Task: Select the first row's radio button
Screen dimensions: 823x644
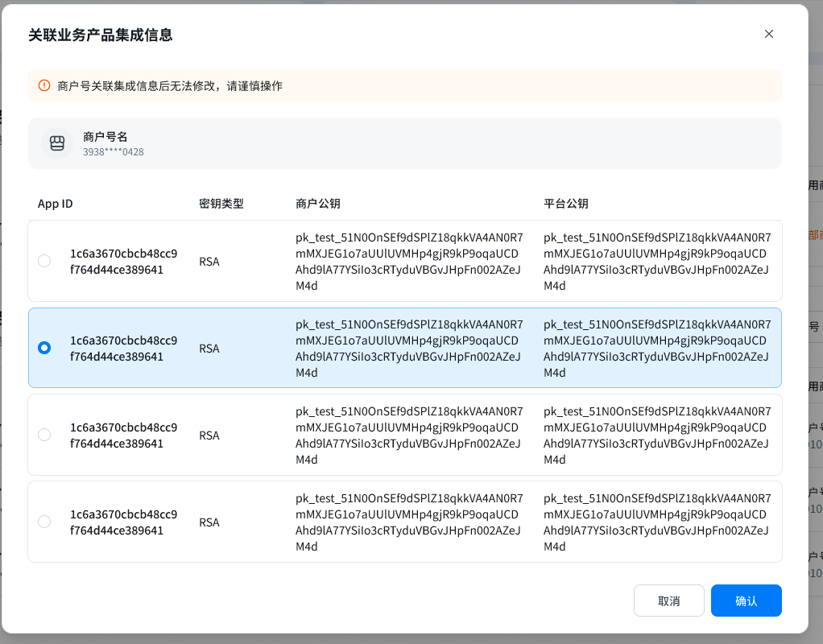Action: pos(44,261)
